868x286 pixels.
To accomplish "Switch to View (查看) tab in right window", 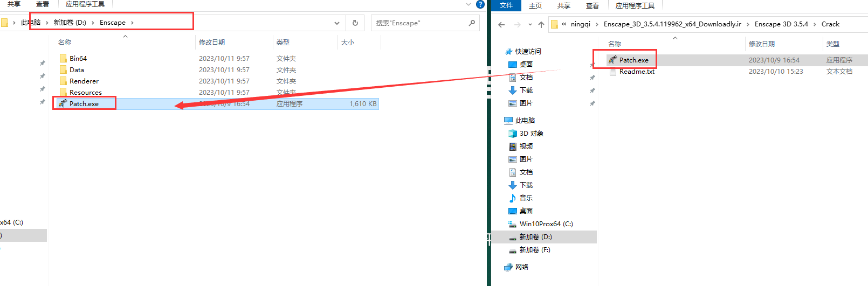I will click(593, 5).
